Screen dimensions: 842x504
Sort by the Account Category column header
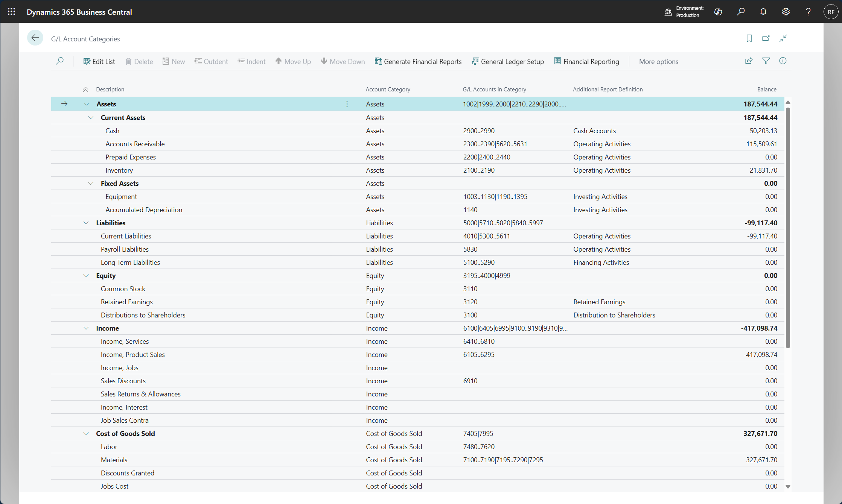tap(388, 90)
